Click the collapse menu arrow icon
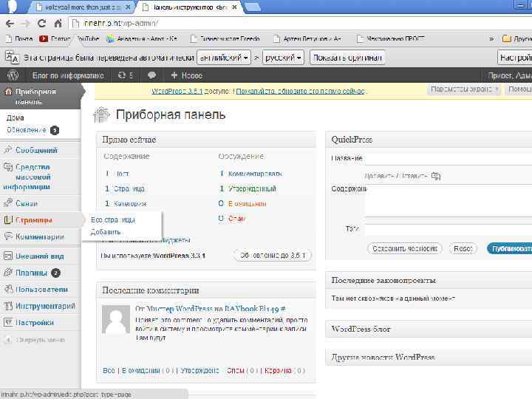This screenshot has width=532, height=399. [8, 340]
